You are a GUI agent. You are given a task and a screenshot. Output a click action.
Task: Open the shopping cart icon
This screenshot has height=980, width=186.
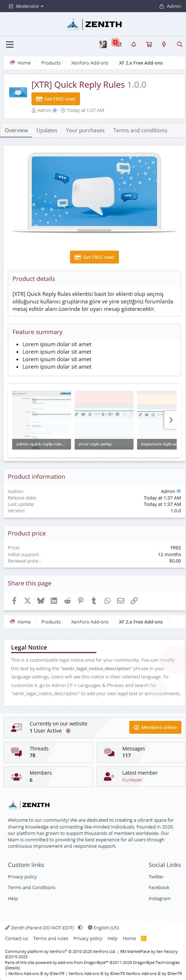point(149,45)
